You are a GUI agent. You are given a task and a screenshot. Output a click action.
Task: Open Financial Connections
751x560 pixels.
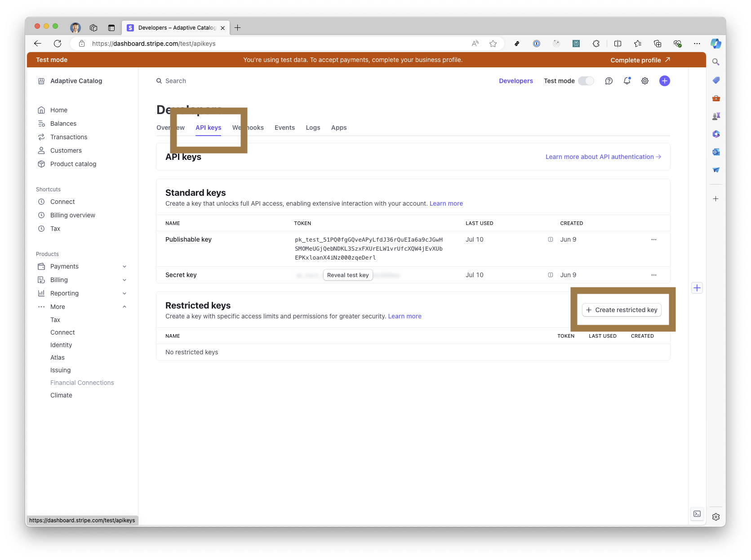tap(82, 383)
